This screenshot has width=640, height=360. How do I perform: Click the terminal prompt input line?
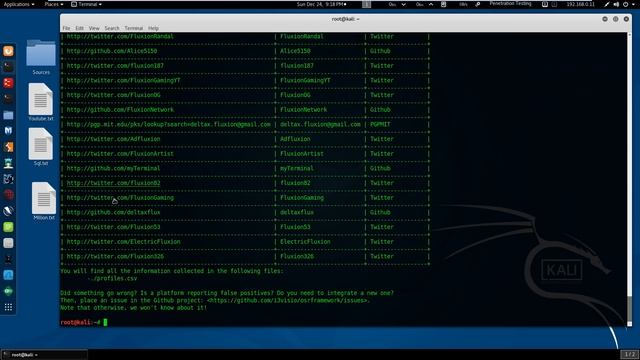tap(343, 322)
